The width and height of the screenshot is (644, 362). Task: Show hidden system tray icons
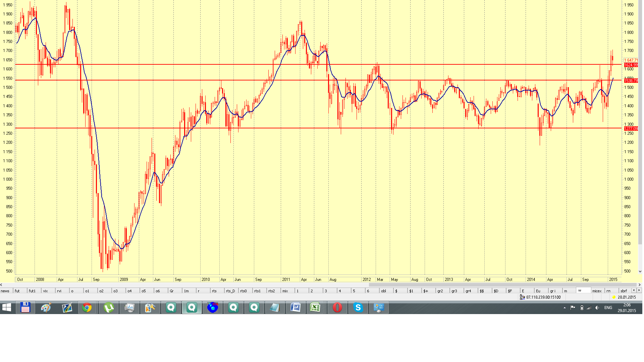[565, 308]
